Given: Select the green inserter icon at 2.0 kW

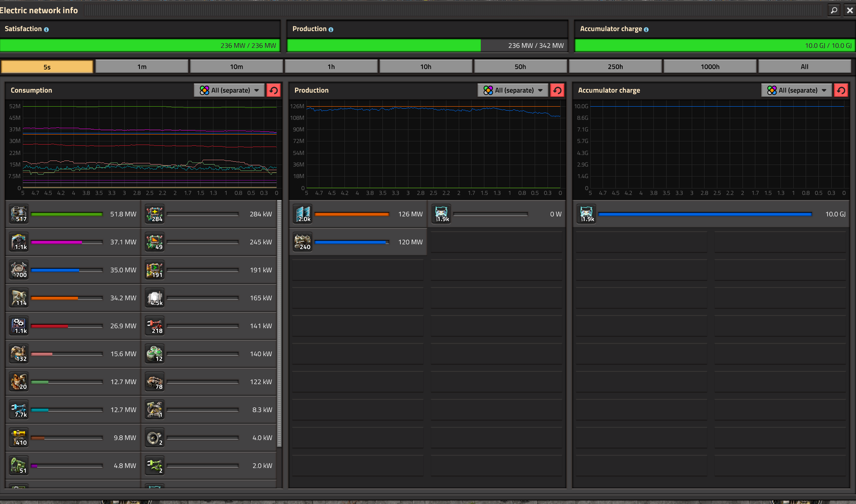Looking at the screenshot, I should pyautogui.click(x=155, y=466).
